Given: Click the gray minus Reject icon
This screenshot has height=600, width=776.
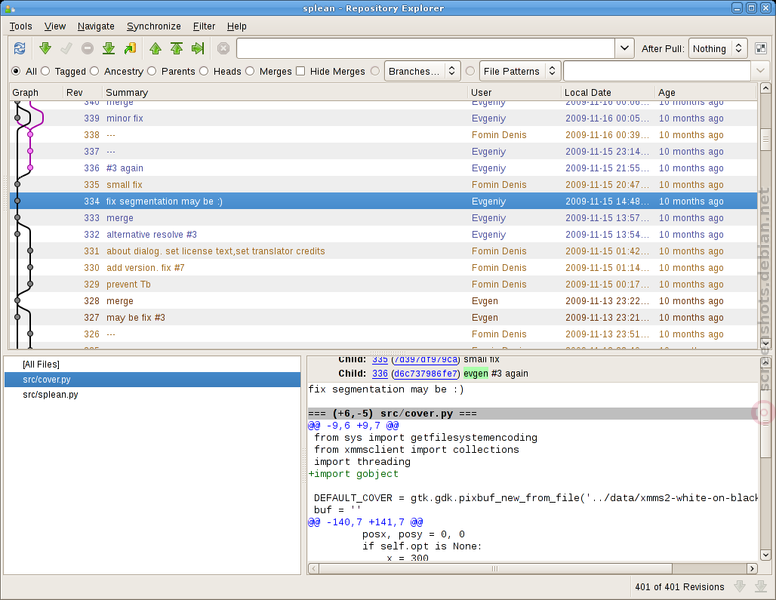Looking at the screenshot, I should click(88, 48).
